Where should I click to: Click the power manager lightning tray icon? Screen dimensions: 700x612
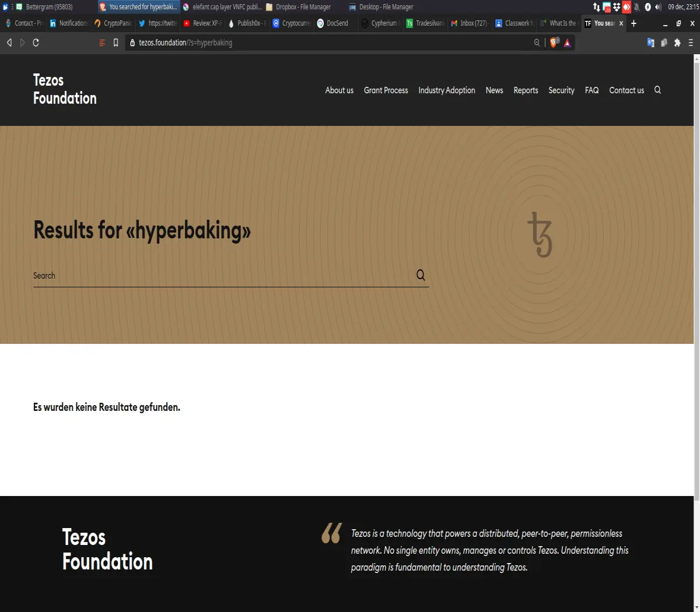point(647,7)
